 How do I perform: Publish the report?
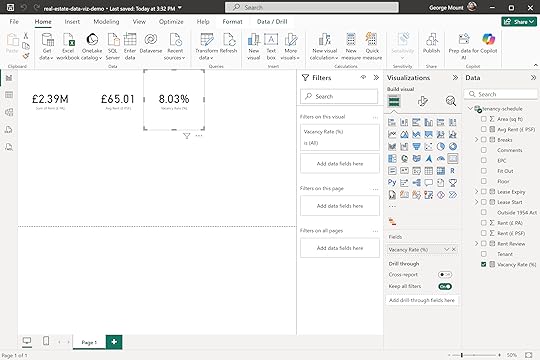[431, 43]
